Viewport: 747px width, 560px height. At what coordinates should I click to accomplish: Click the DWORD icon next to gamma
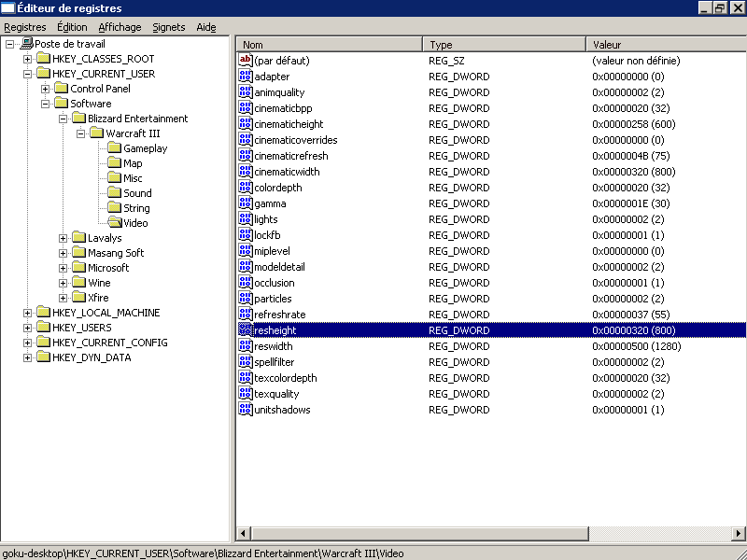point(246,203)
